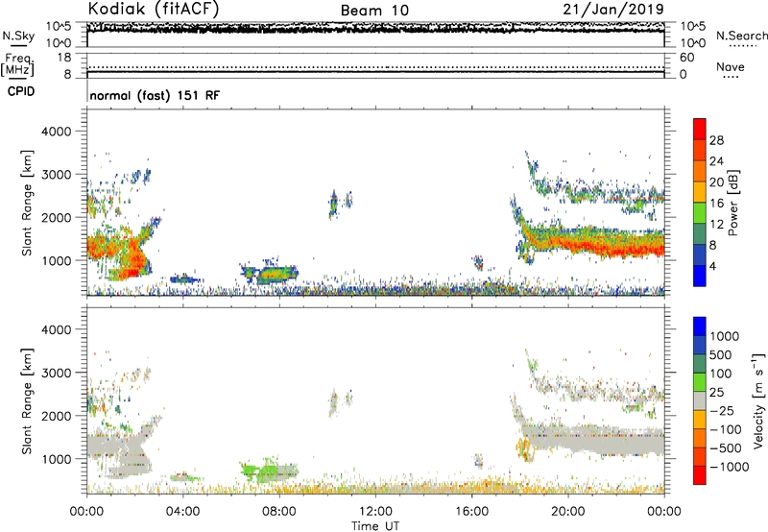Click the "-500" value on the velocity colorbar
Image resolution: width=768 pixels, height=532 pixels.
[x=726, y=448]
